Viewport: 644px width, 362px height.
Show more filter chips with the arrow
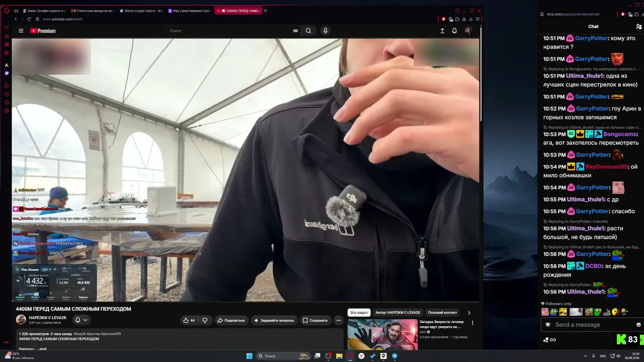pyautogui.click(x=469, y=313)
